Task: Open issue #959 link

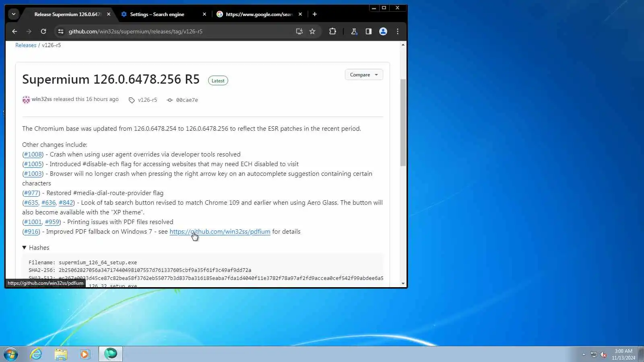Action: point(52,222)
